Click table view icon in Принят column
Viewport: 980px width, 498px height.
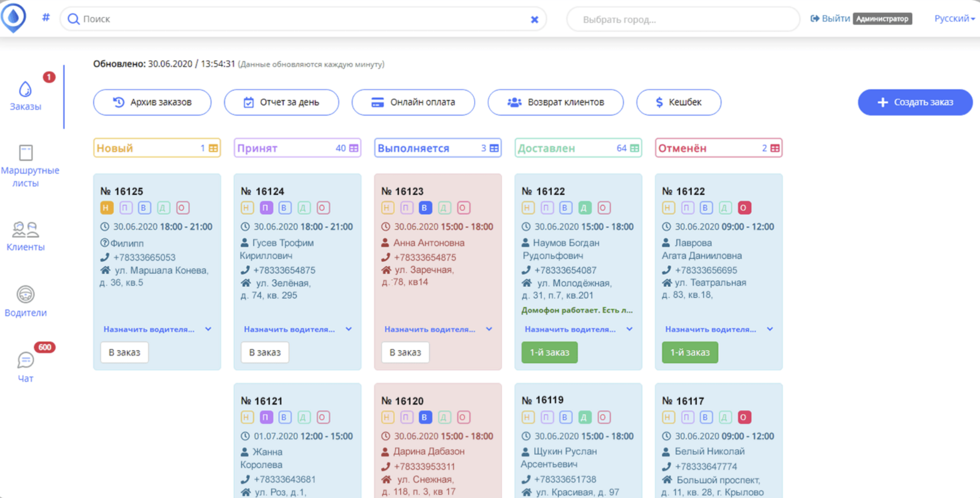[353, 148]
